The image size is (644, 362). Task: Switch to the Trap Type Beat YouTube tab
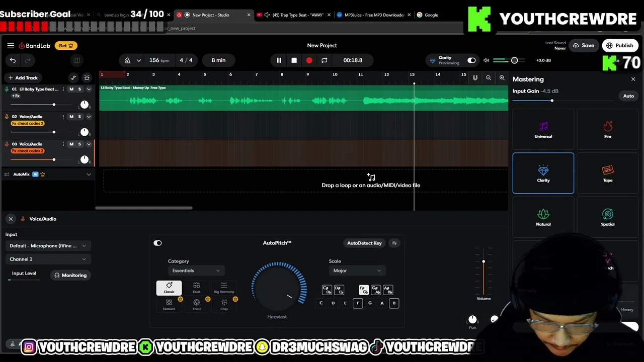pos(293,15)
